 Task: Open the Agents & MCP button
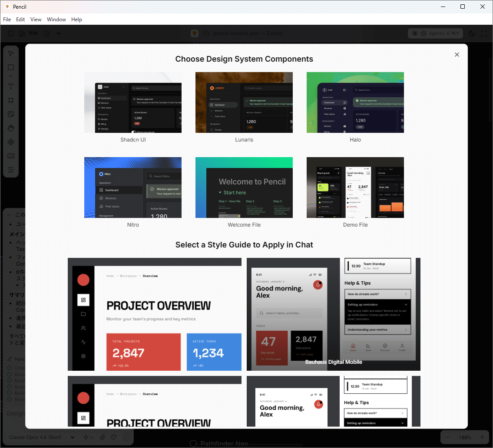click(436, 33)
